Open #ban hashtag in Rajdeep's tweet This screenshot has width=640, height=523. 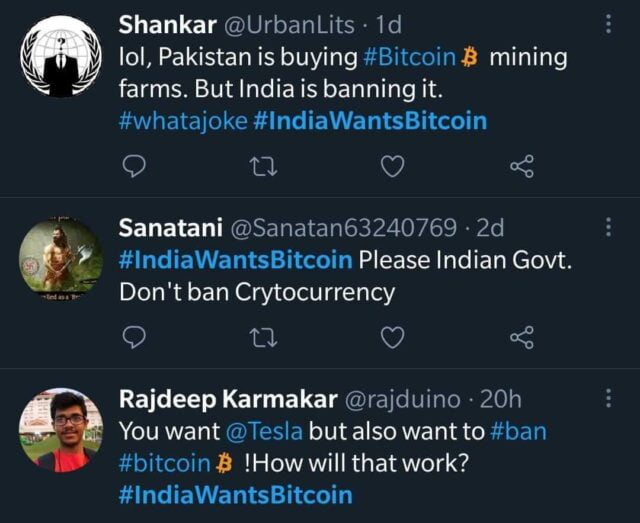519,432
